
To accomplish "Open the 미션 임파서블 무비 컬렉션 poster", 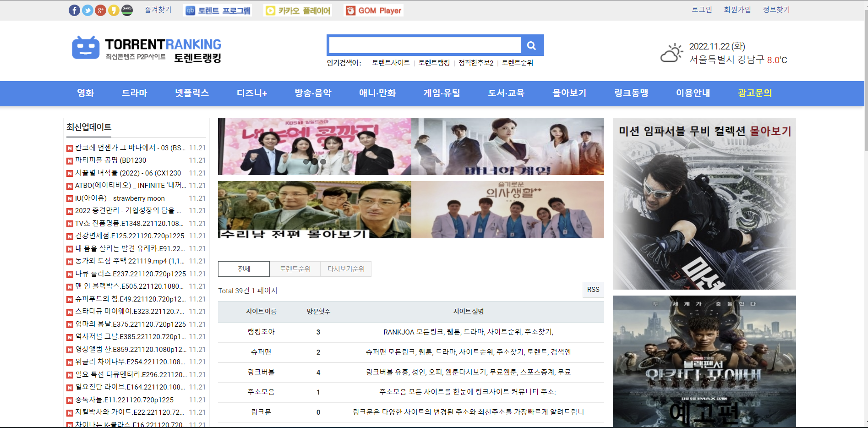I will (x=704, y=203).
